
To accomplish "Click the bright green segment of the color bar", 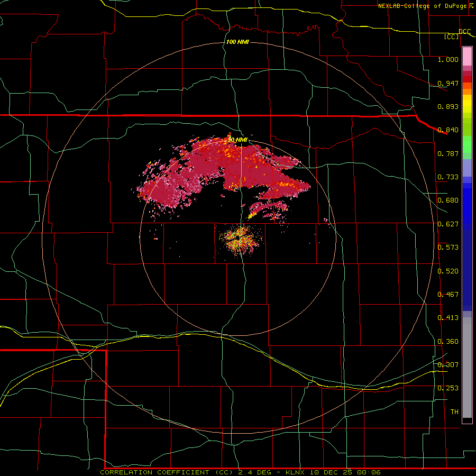I will pos(467,144).
